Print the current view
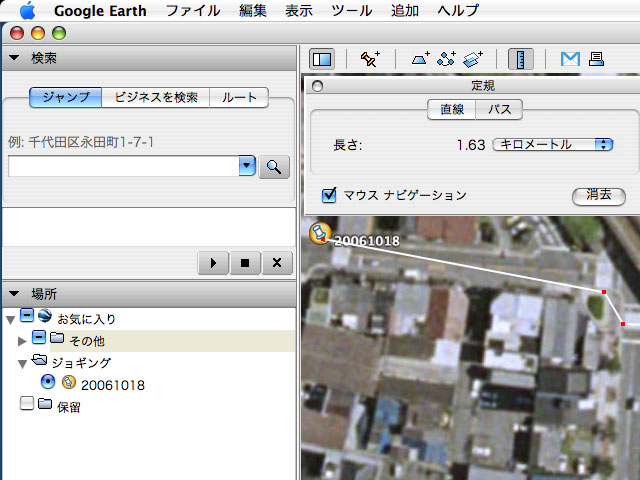Image resolution: width=640 pixels, height=480 pixels. [596, 59]
